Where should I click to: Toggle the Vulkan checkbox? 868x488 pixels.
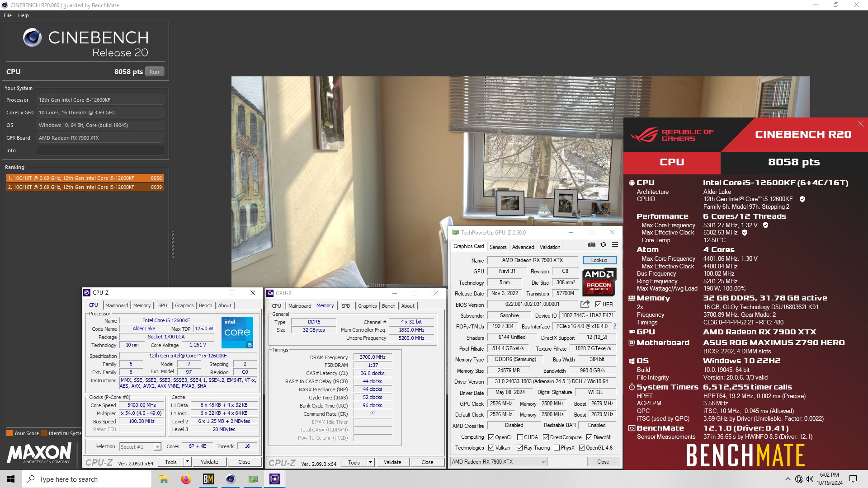(x=491, y=448)
